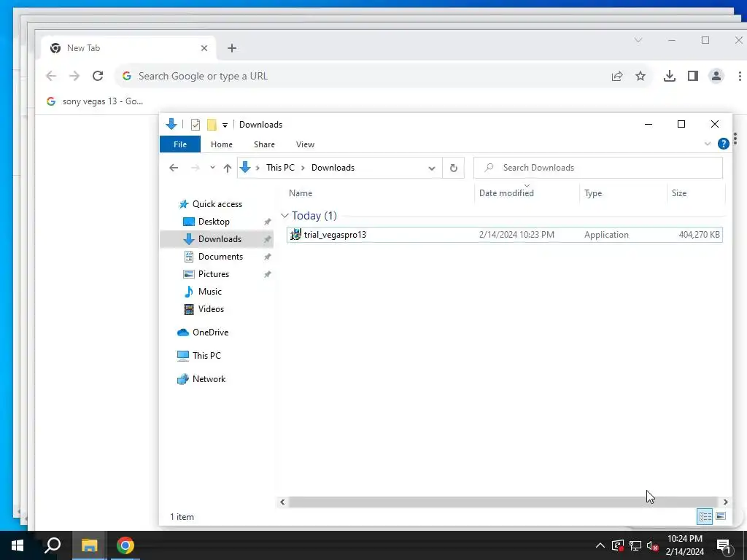
Task: Expand the Explorer ribbon chevron
Action: point(708,144)
